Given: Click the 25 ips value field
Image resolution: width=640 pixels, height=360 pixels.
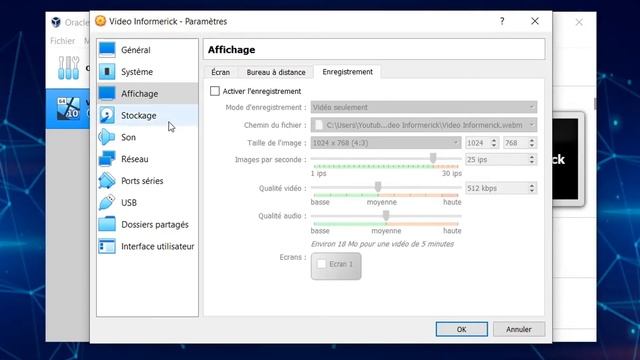Looking at the screenshot, I should (496, 160).
